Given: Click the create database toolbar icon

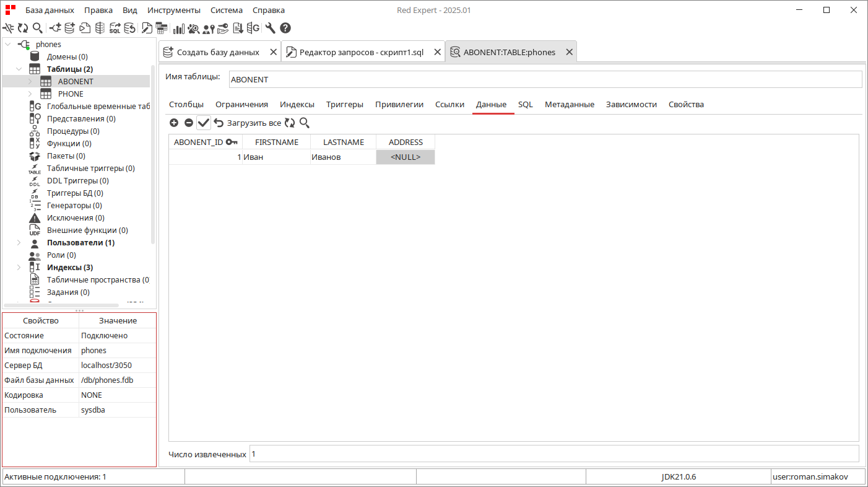Looking at the screenshot, I should (69, 28).
